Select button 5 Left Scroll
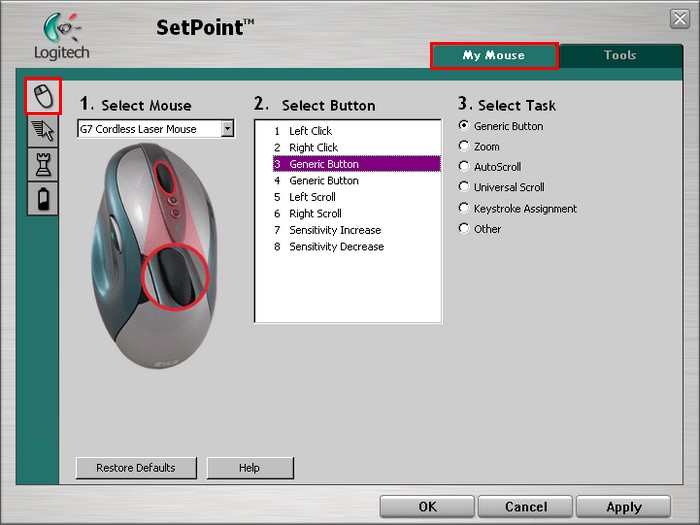Viewport: 700px width, 525px height. click(356, 197)
